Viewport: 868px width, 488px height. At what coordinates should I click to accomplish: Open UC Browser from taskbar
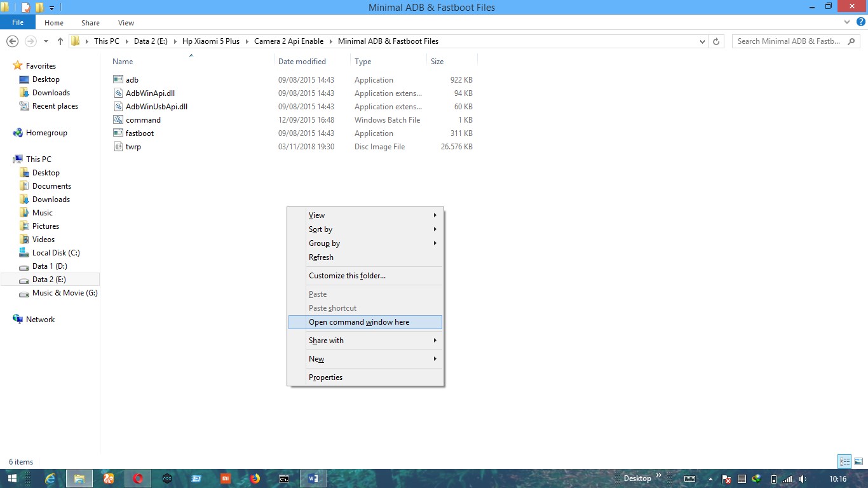coord(109,478)
